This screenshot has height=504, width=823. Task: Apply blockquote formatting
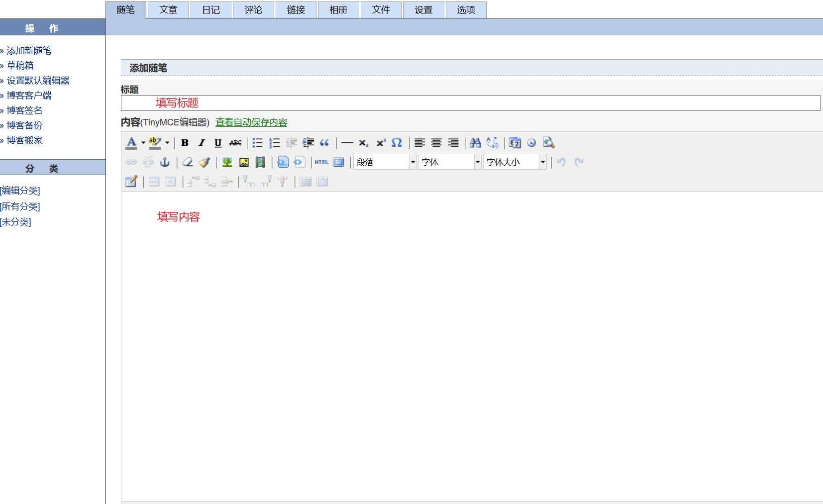(324, 143)
